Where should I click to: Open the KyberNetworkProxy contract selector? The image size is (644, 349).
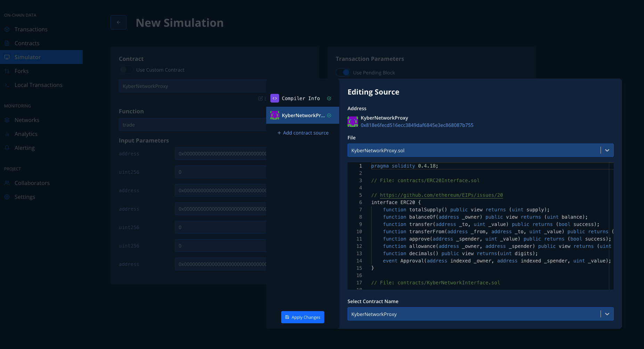(193, 86)
